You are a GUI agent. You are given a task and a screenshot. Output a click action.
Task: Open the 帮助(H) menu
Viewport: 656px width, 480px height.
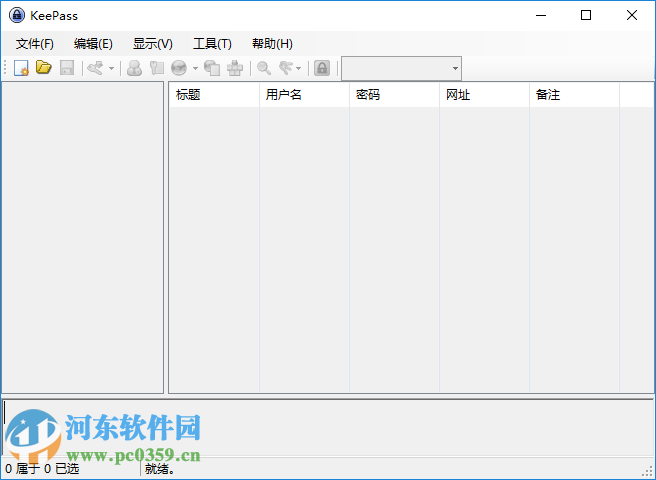(272, 44)
